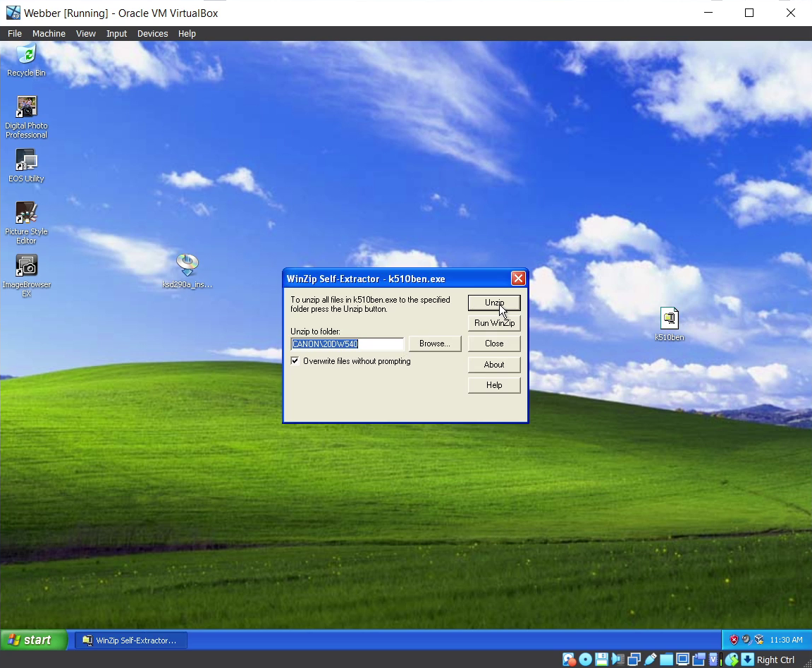
Task: Click the VirtualBox optical disk status icon
Action: pyautogui.click(x=585, y=660)
